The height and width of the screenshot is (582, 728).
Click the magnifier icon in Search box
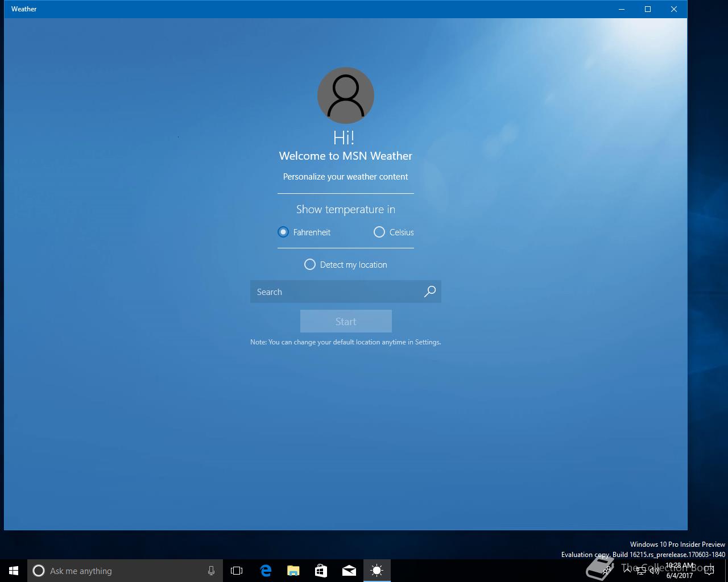coord(430,292)
